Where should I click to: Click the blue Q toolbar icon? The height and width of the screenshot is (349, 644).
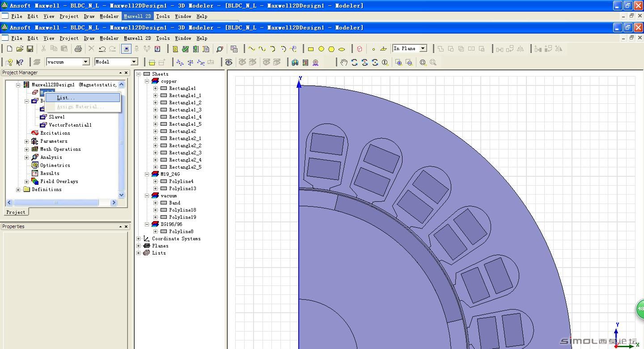(157, 49)
